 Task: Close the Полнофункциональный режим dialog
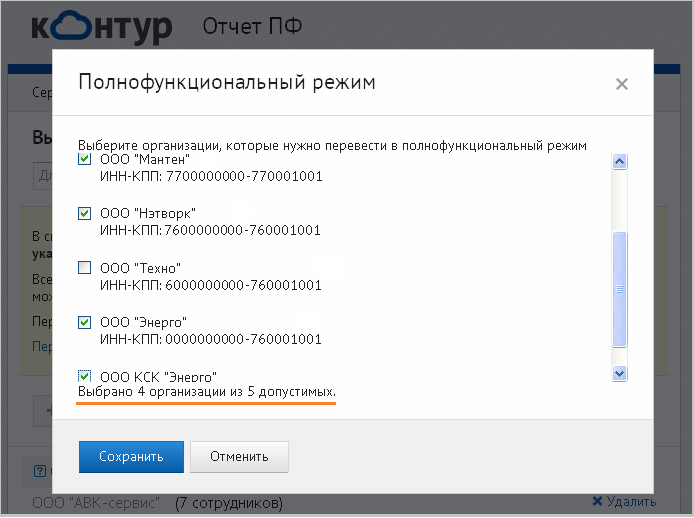coord(621,84)
